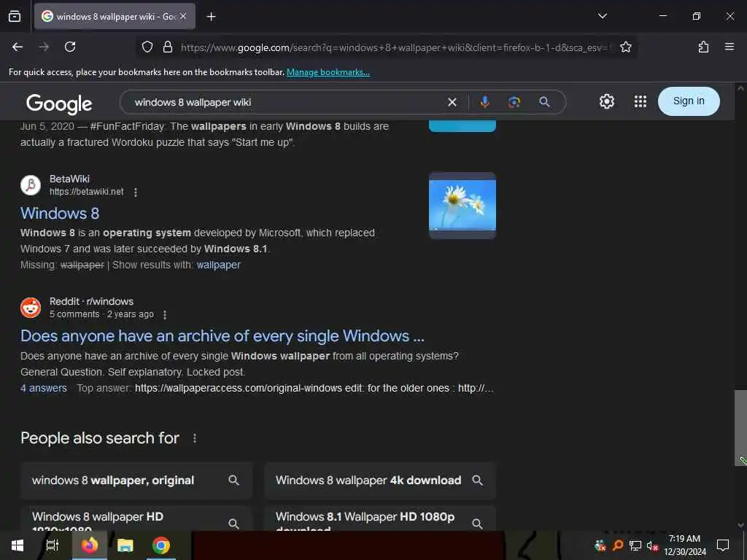Submit search with magnifier icon
Viewport: 747px width, 560px height.
tap(544, 102)
